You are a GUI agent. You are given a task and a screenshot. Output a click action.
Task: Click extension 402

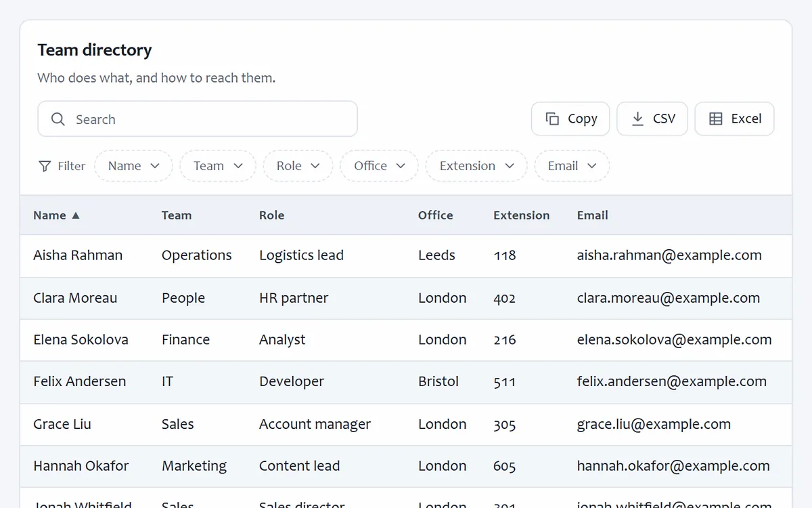pos(505,298)
